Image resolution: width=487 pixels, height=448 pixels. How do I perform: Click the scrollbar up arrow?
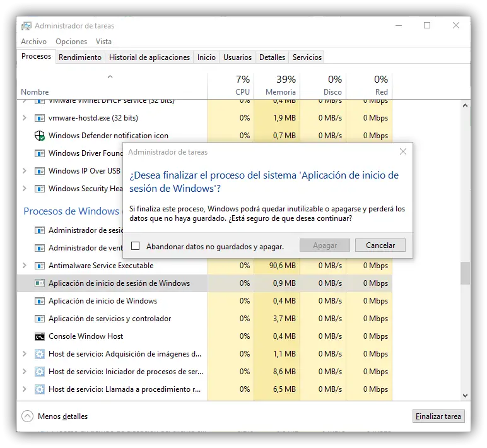(x=465, y=105)
